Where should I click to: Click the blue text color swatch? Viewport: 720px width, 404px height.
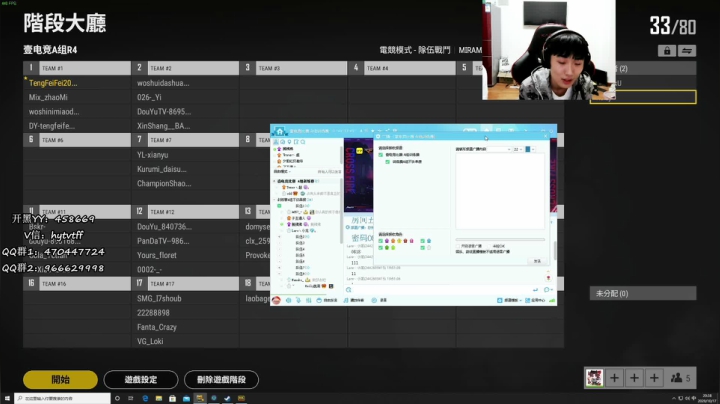528,149
